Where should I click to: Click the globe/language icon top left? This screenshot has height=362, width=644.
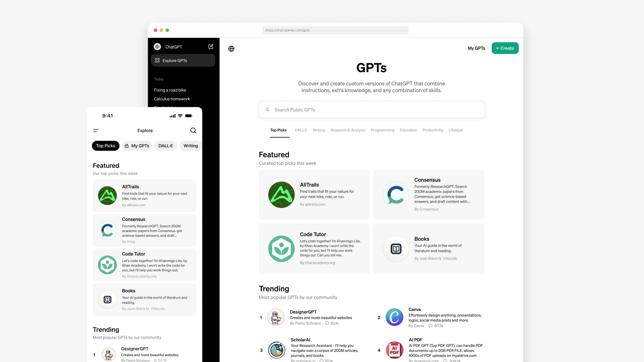[x=231, y=48]
